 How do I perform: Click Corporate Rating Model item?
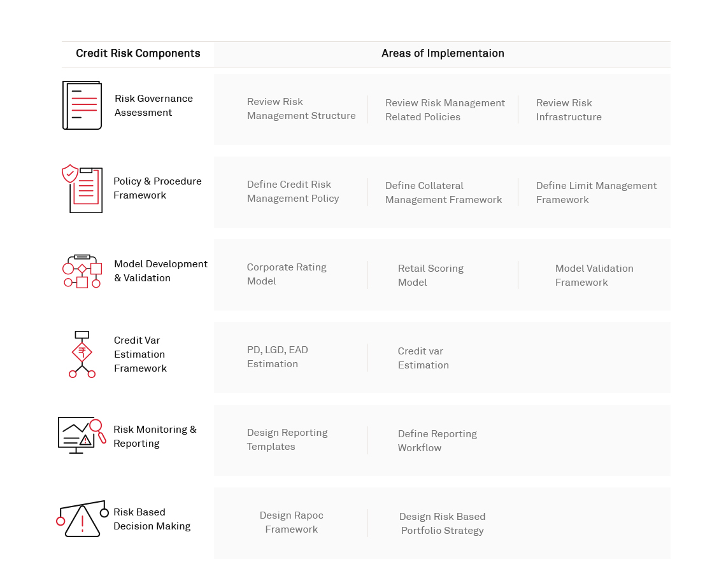click(x=287, y=274)
